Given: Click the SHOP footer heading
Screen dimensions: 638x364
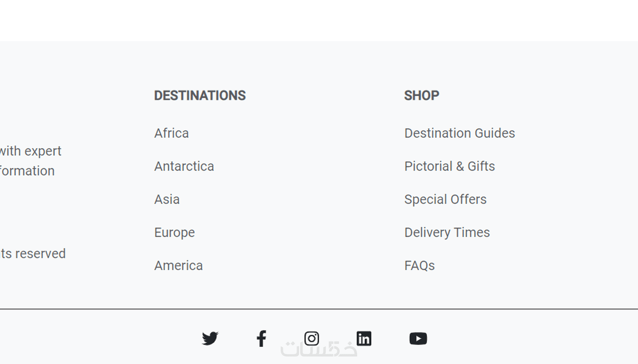Looking at the screenshot, I should point(421,96).
